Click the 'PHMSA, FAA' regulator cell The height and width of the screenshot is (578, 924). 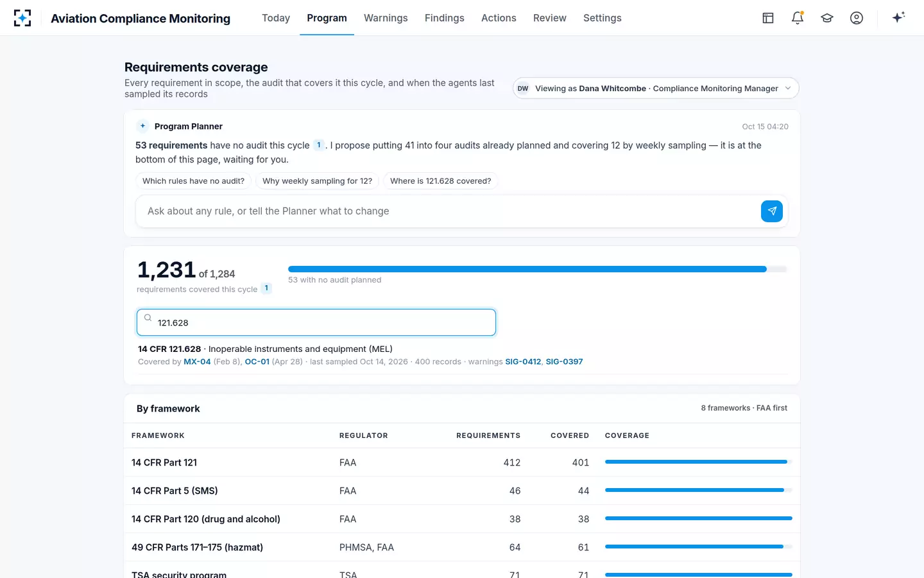(366, 547)
